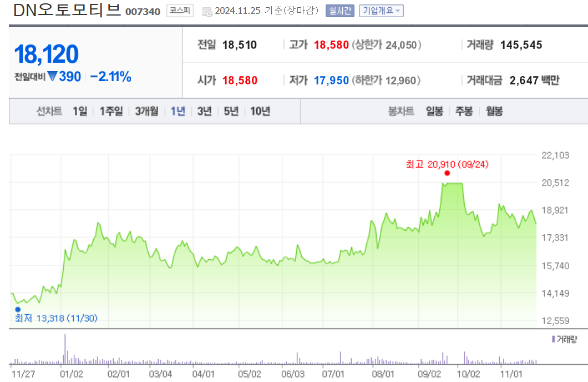This screenshot has width=588, height=382.
Task: Switch to the 일봉 daily candle chart
Action: tap(435, 111)
